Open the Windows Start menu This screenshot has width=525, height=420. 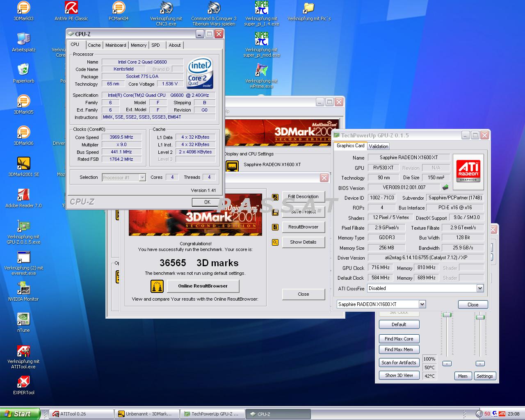[20, 414]
